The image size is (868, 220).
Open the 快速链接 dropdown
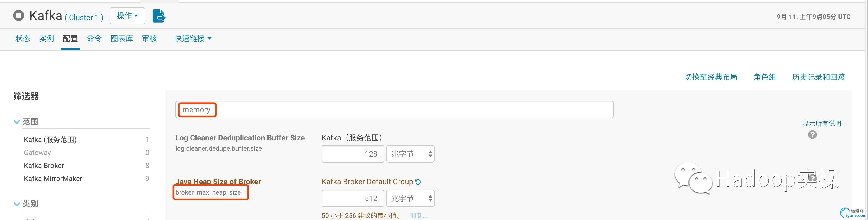coord(193,39)
